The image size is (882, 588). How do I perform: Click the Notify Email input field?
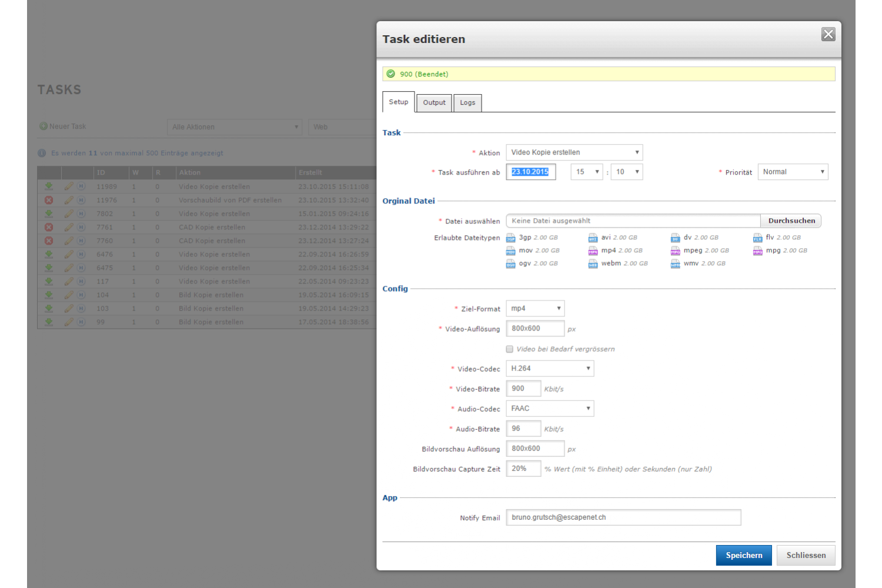623,517
